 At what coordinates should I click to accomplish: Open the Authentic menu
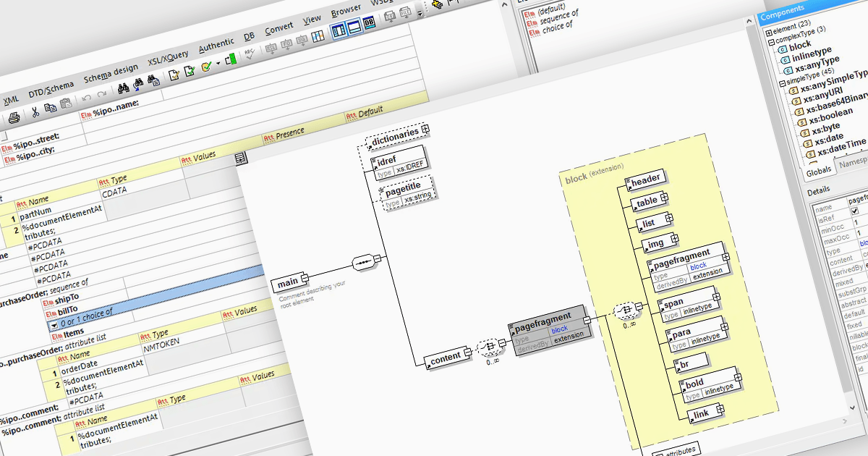[216, 46]
